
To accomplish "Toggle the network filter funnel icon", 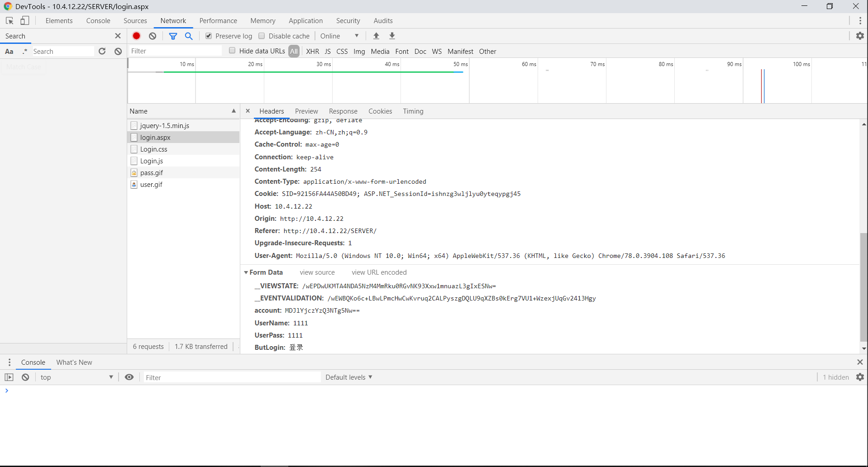I will pyautogui.click(x=173, y=36).
